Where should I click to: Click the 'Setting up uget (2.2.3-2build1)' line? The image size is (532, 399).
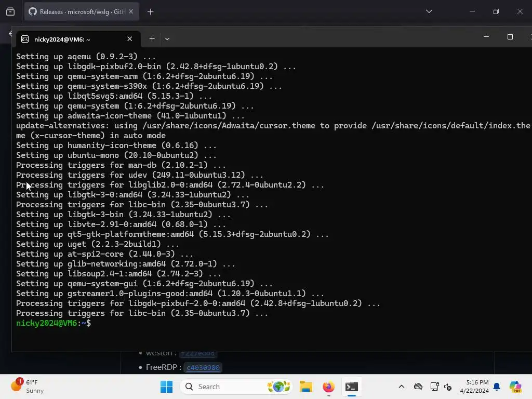coord(97,244)
